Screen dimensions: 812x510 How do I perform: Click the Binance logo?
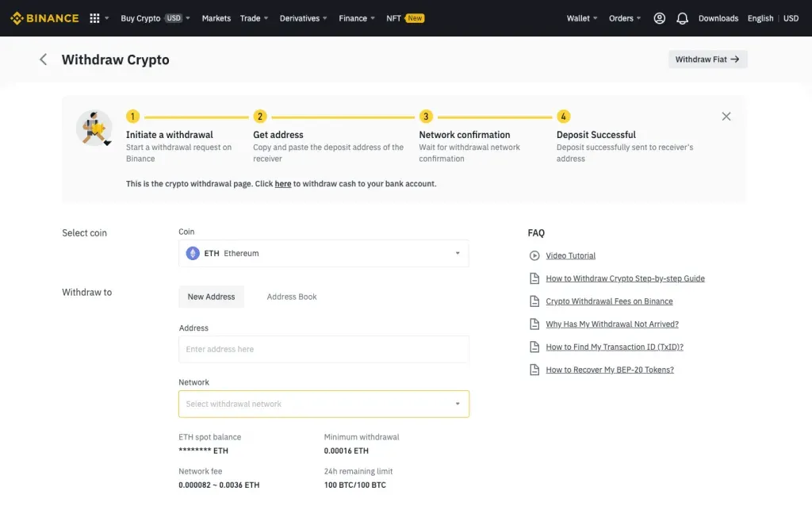pyautogui.click(x=44, y=18)
